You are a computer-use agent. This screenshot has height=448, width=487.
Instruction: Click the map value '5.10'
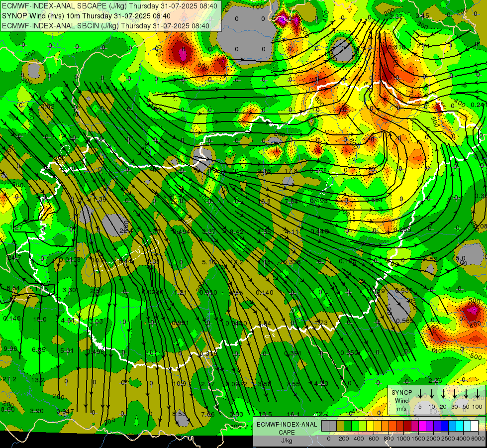point(209,262)
